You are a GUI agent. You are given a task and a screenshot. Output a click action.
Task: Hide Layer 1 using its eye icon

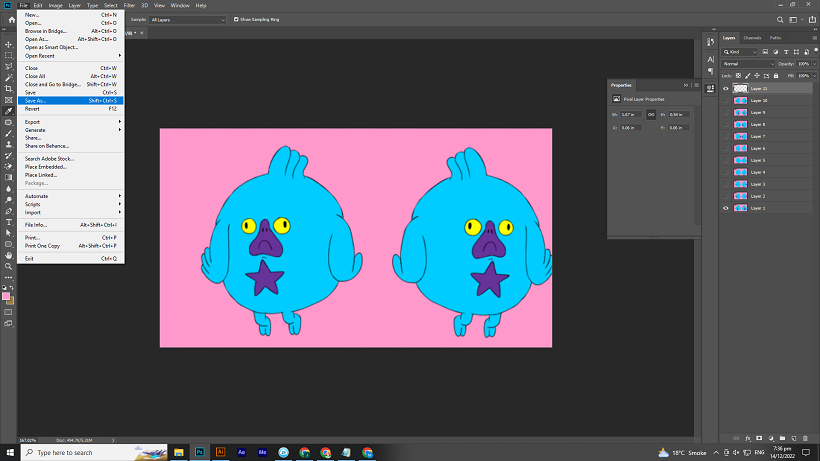pos(725,208)
